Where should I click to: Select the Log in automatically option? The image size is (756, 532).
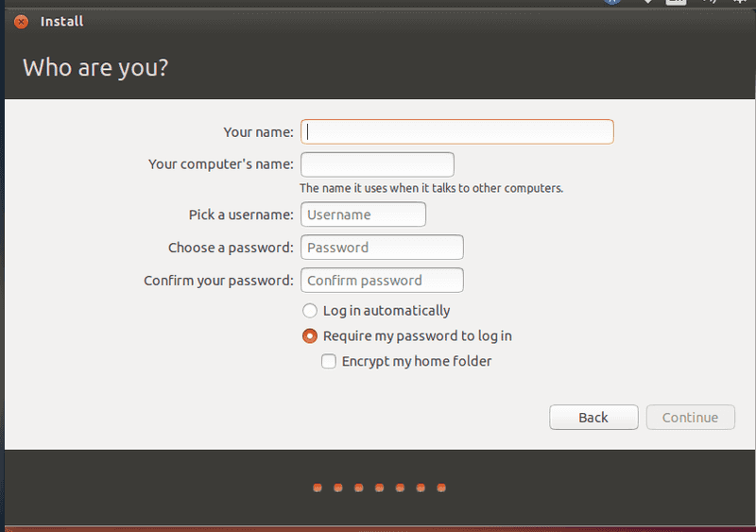coord(310,311)
